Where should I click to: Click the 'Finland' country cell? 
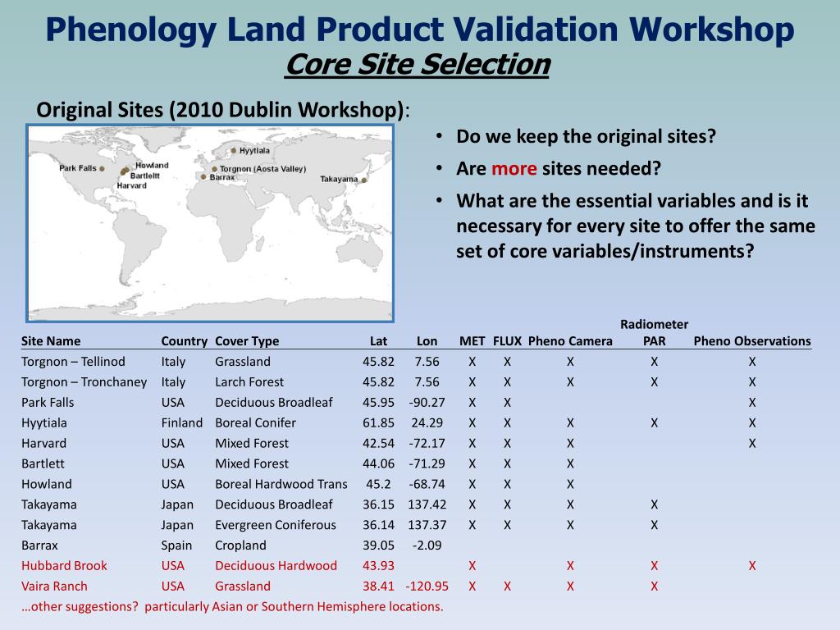(x=182, y=422)
